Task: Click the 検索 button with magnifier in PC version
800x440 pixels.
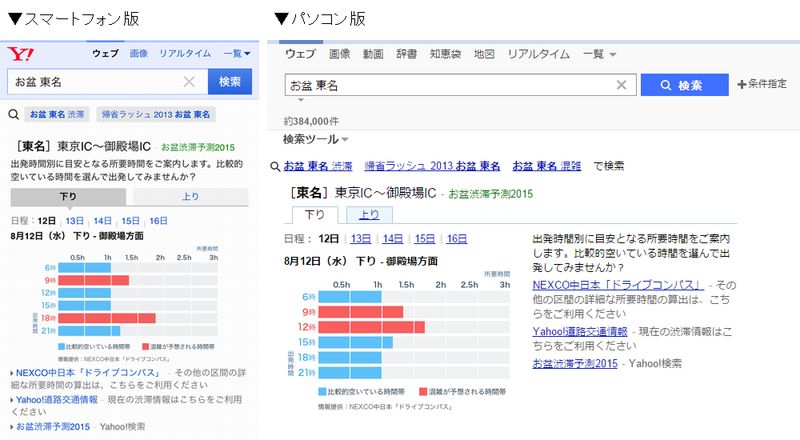Action: click(x=684, y=85)
